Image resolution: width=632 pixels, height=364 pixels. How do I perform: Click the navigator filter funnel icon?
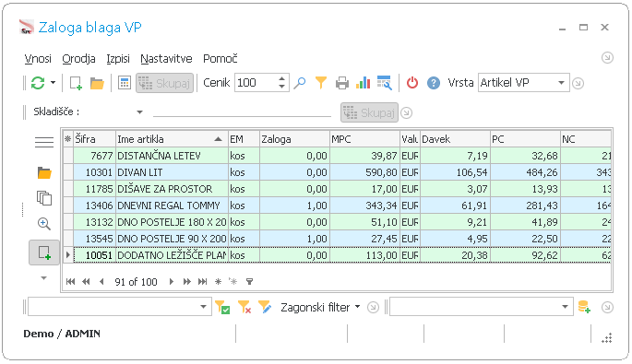click(x=249, y=281)
